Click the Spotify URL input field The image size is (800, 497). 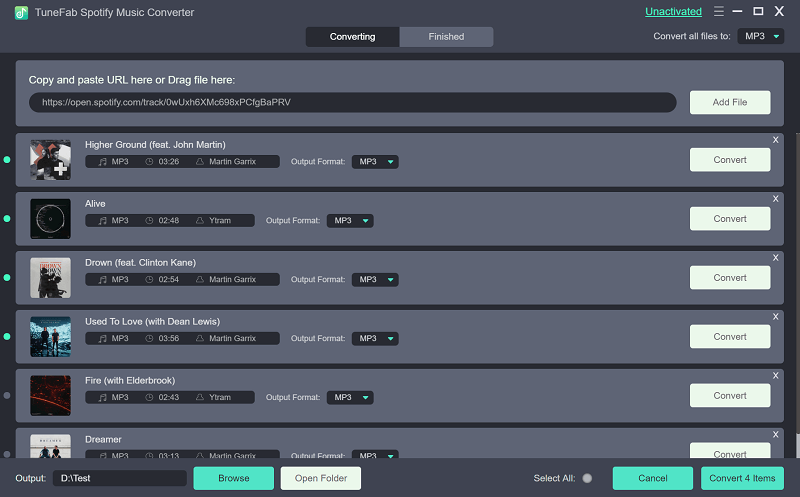tap(352, 102)
